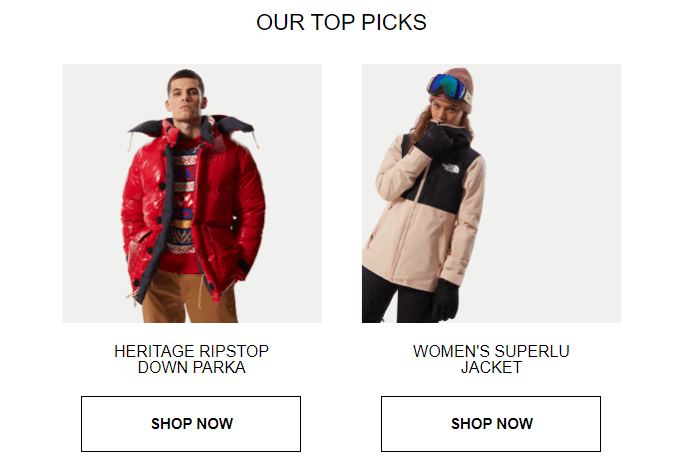Image resolution: width=674 pixels, height=474 pixels.
Task: Click the black glove near the woman's face
Action: (435, 140)
